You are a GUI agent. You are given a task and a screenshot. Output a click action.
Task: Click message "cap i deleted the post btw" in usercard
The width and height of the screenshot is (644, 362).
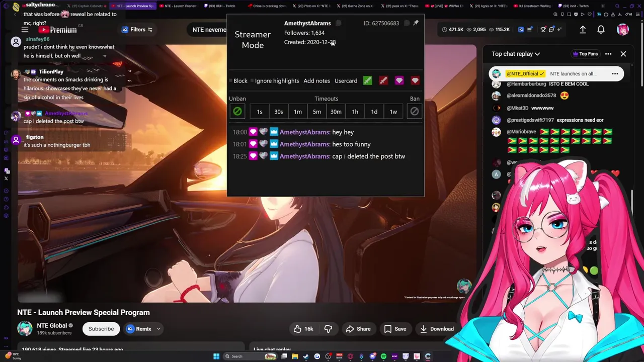(368, 156)
